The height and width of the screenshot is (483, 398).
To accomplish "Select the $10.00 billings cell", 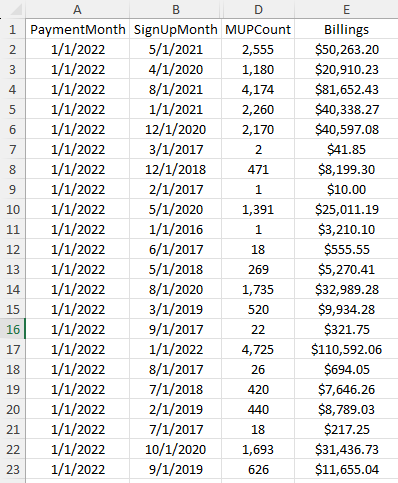I will pyautogui.click(x=347, y=189).
